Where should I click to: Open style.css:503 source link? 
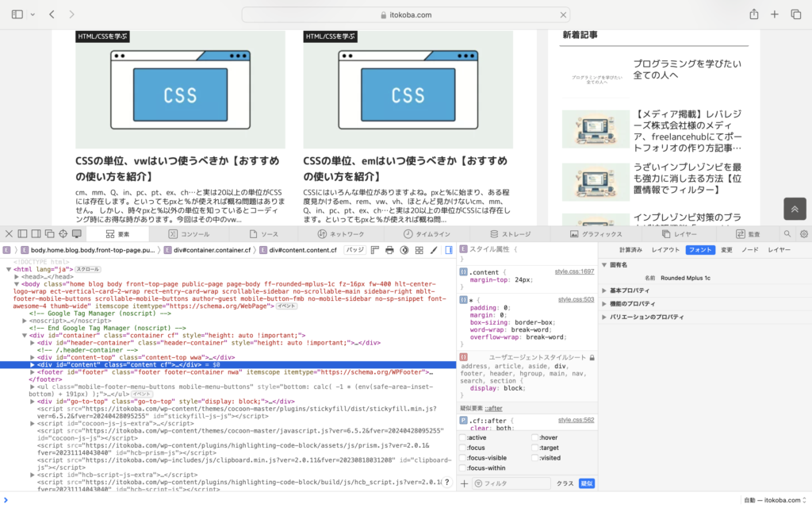[x=576, y=299]
